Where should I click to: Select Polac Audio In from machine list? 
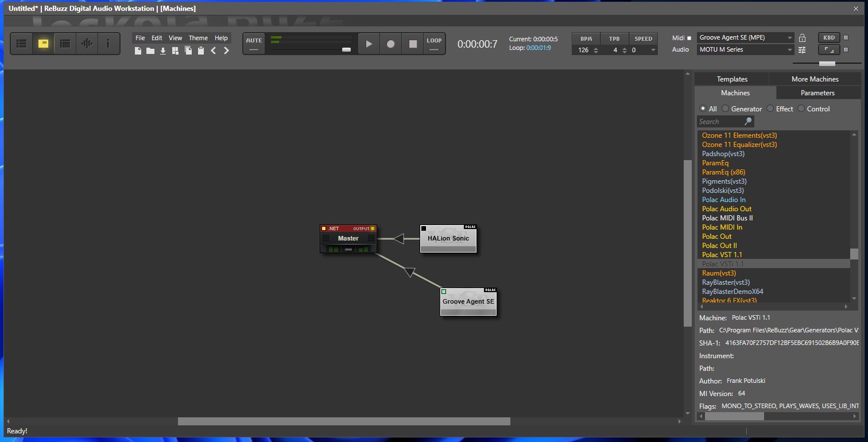tap(723, 200)
